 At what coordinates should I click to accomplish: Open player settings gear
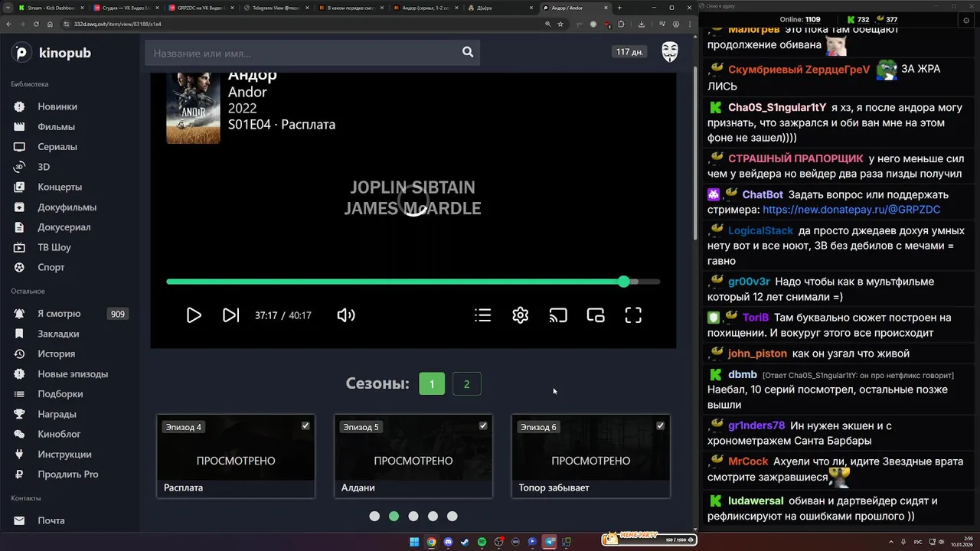click(521, 315)
